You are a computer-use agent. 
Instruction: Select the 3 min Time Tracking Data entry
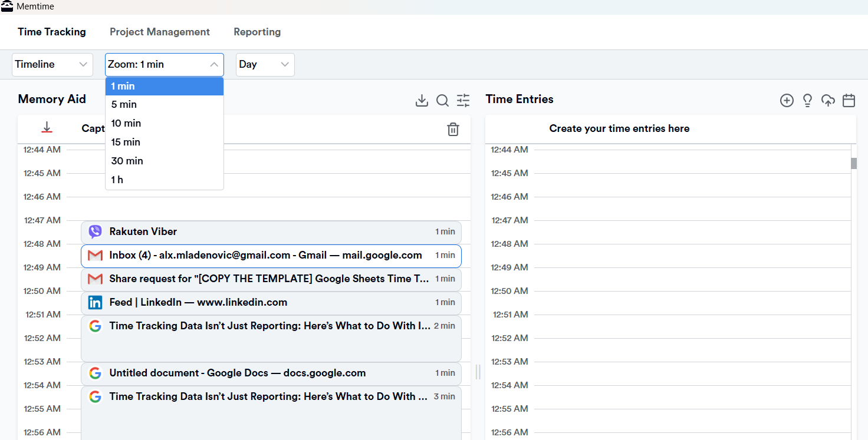pos(271,413)
